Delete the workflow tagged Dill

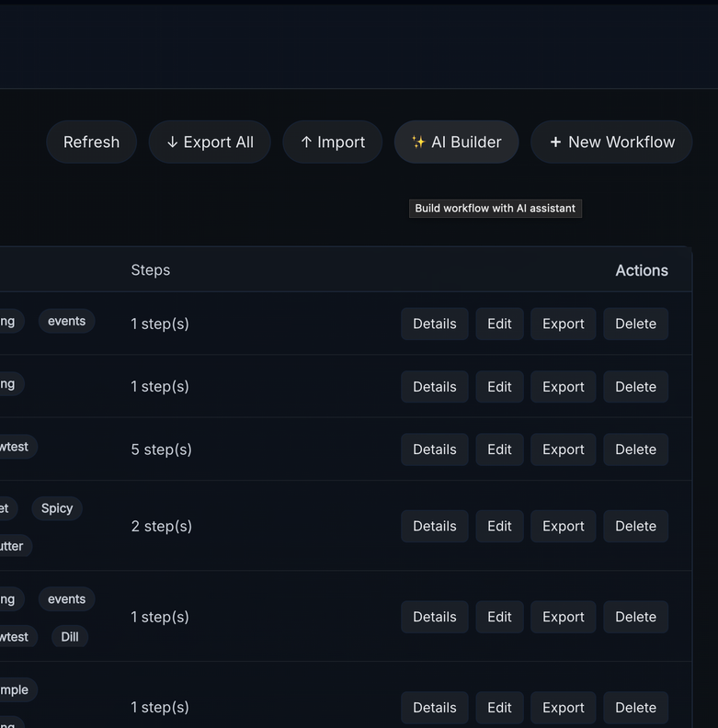point(635,617)
